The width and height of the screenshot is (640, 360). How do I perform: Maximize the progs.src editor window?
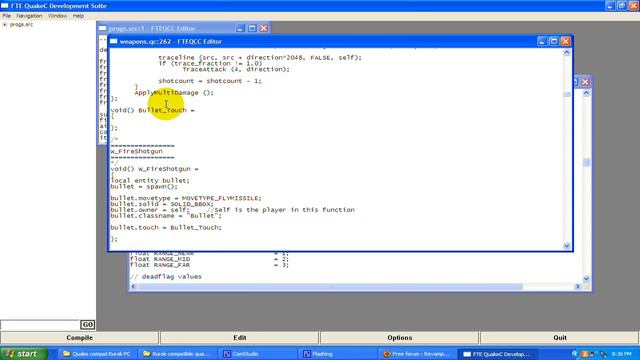coord(252,28)
